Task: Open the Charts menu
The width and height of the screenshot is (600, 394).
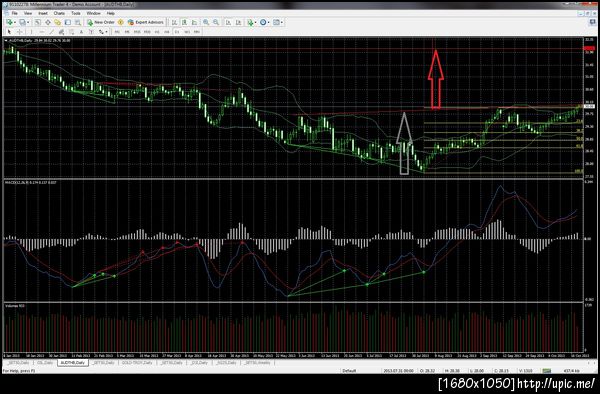Action: (59, 13)
